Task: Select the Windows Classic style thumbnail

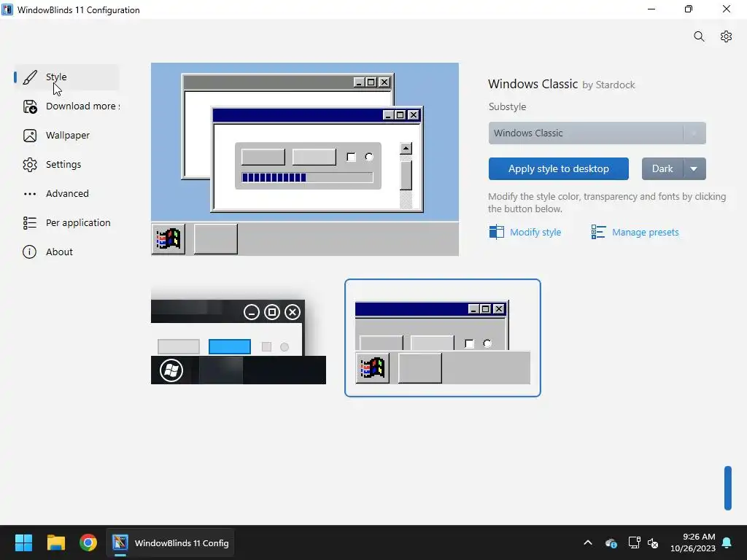Action: coord(443,338)
